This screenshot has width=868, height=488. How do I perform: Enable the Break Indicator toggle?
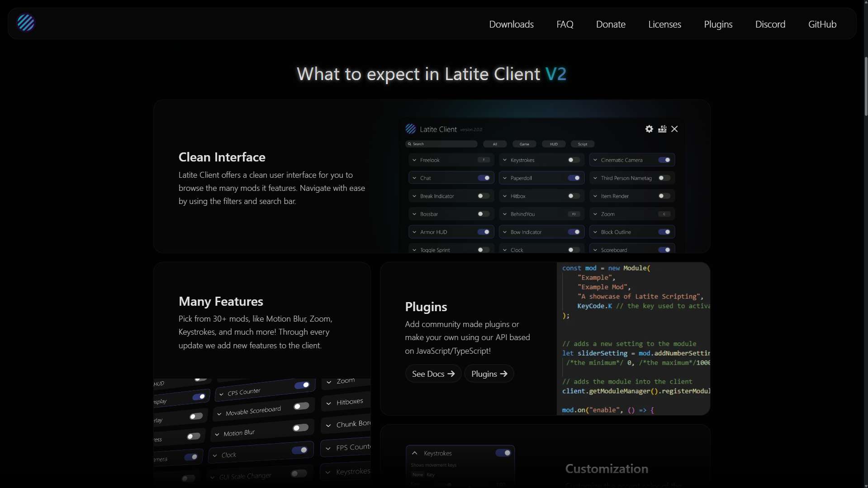pyautogui.click(x=484, y=196)
